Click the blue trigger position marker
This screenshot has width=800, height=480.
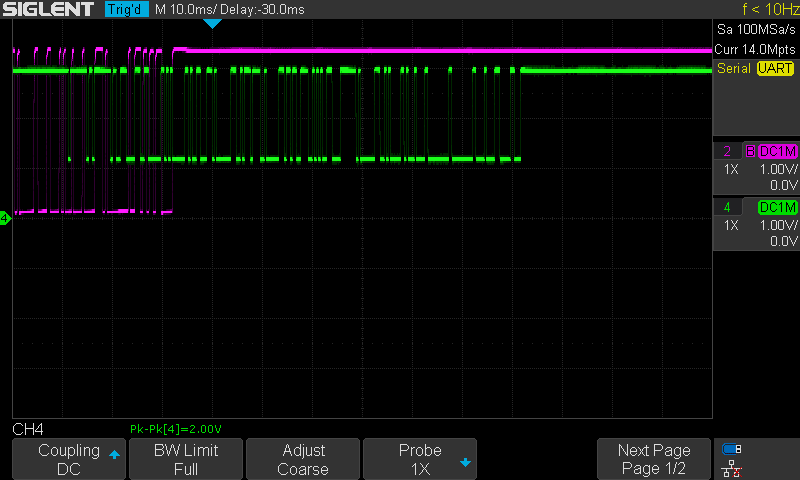[x=211, y=23]
